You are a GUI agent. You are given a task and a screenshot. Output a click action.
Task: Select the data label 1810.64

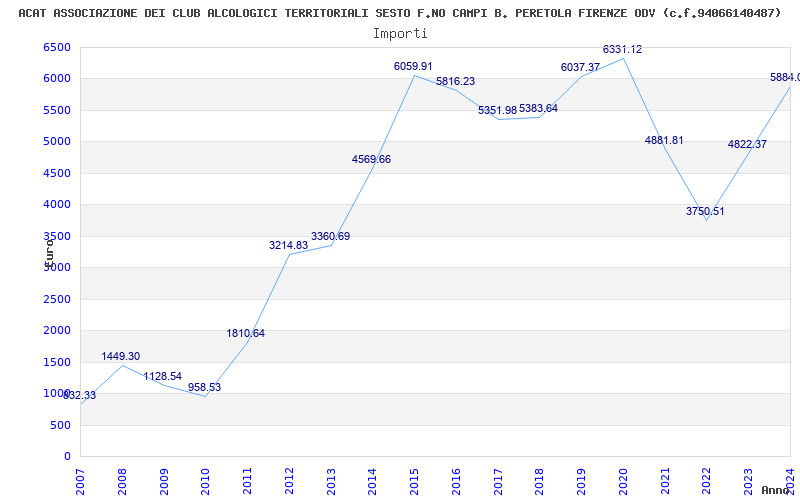[x=246, y=333]
